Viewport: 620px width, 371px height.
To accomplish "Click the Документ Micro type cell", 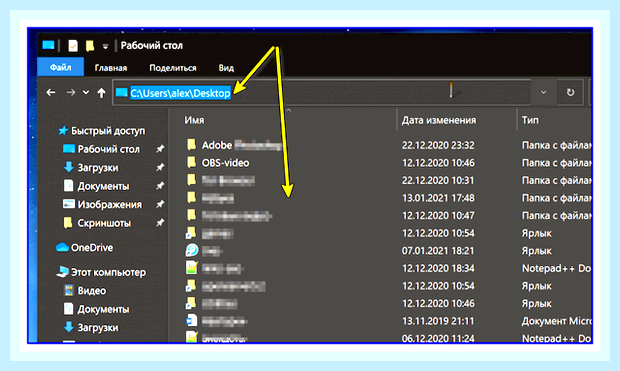I will [x=556, y=321].
